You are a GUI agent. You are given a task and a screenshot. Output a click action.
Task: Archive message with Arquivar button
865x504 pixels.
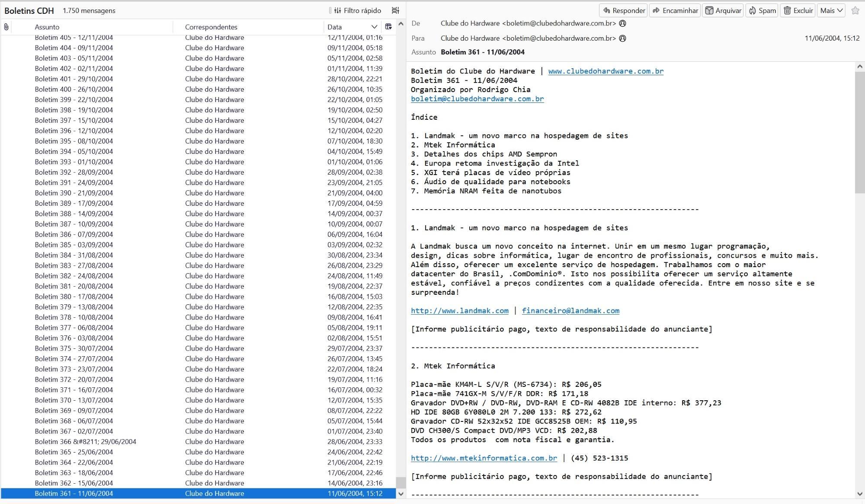pos(723,10)
